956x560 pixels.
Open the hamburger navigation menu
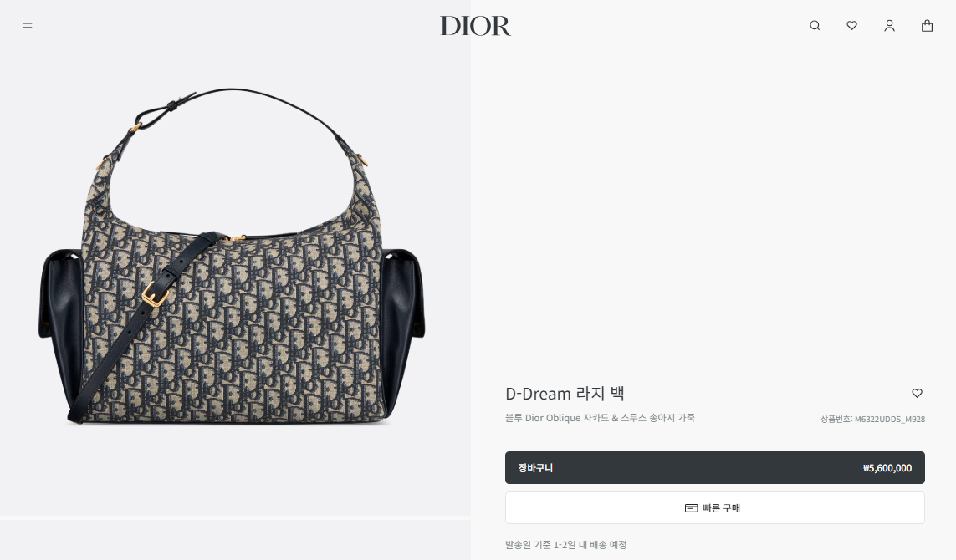(x=28, y=26)
